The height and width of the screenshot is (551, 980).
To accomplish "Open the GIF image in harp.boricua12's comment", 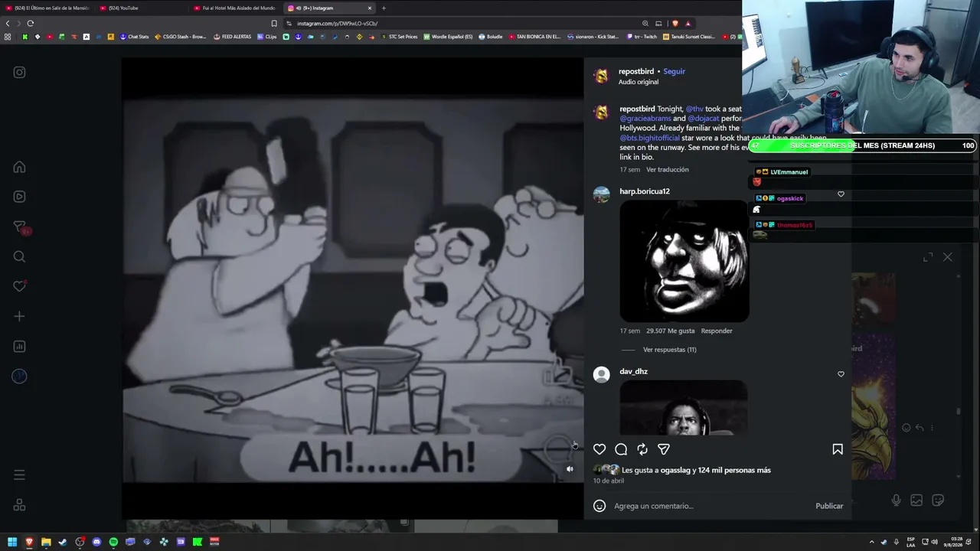I will 684,261.
